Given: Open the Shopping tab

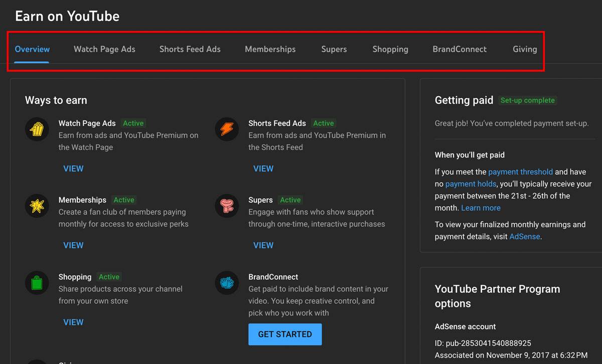Looking at the screenshot, I should (x=390, y=49).
